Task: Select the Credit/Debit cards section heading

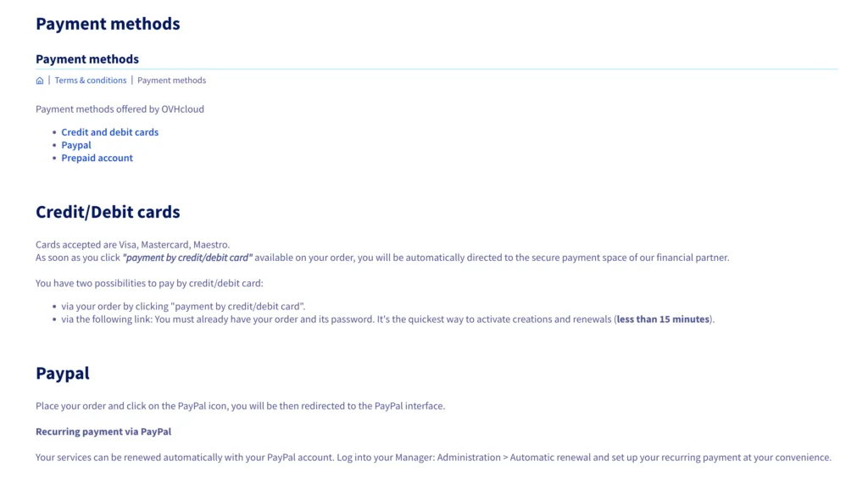Action: pyautogui.click(x=108, y=212)
